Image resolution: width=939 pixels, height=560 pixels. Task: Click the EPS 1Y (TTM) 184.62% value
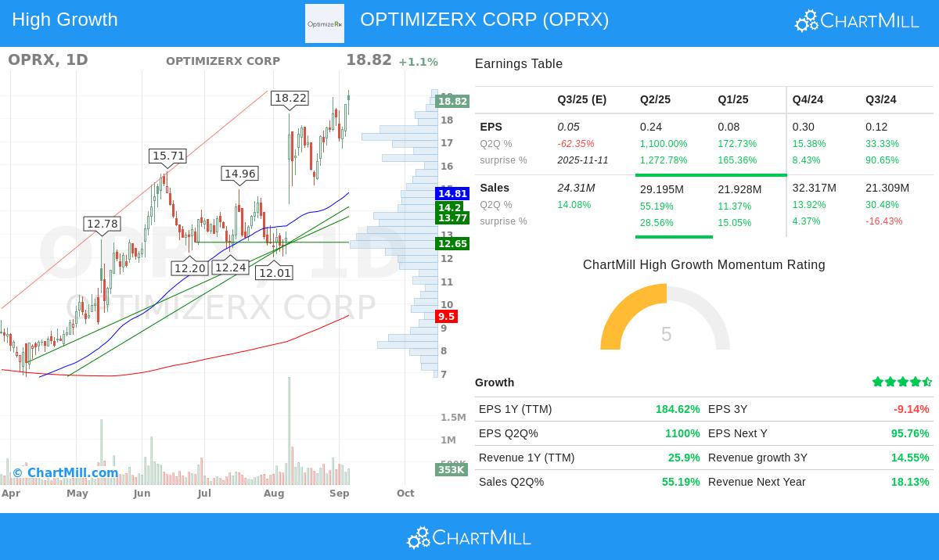tap(678, 409)
